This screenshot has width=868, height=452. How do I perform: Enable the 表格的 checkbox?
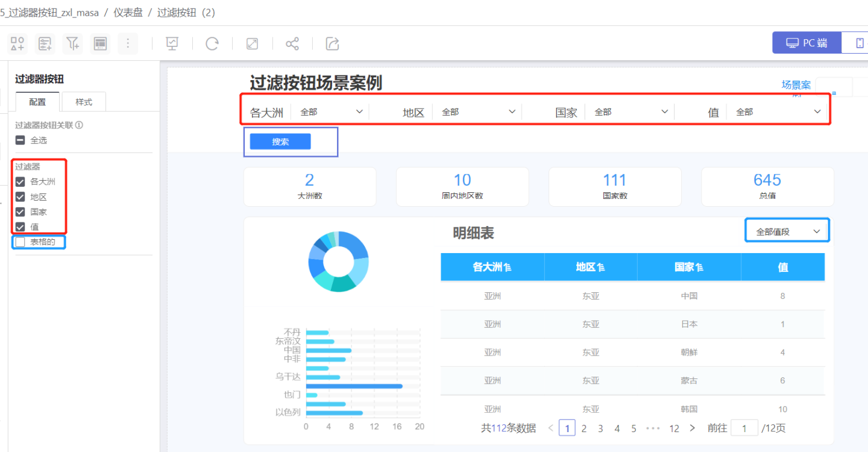(20, 242)
